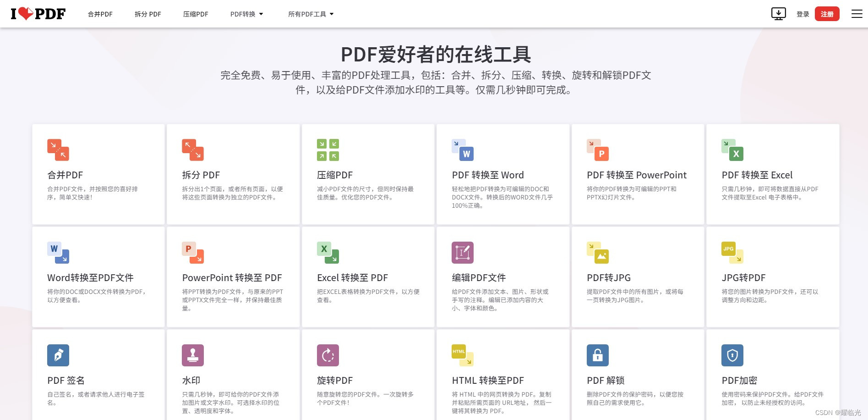Viewport: 868px width, 420px height.
Task: Click the JPG转PDF title
Action: [744, 278]
